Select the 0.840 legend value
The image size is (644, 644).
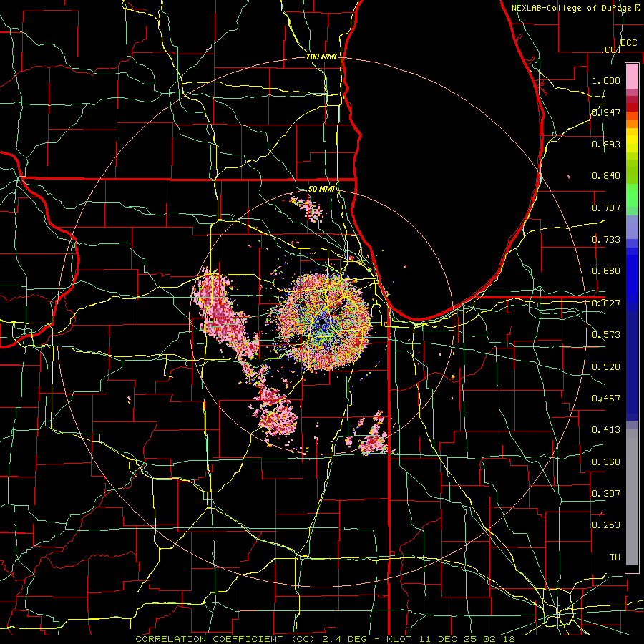pos(606,176)
